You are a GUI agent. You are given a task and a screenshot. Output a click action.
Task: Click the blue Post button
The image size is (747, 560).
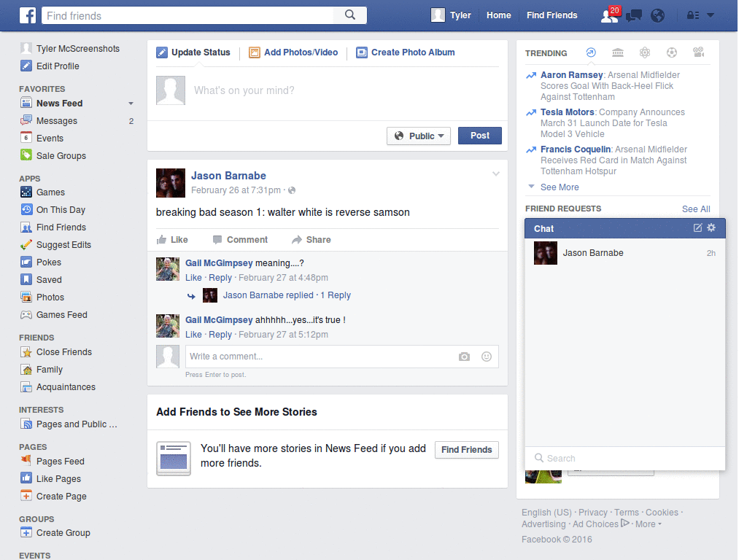480,136
